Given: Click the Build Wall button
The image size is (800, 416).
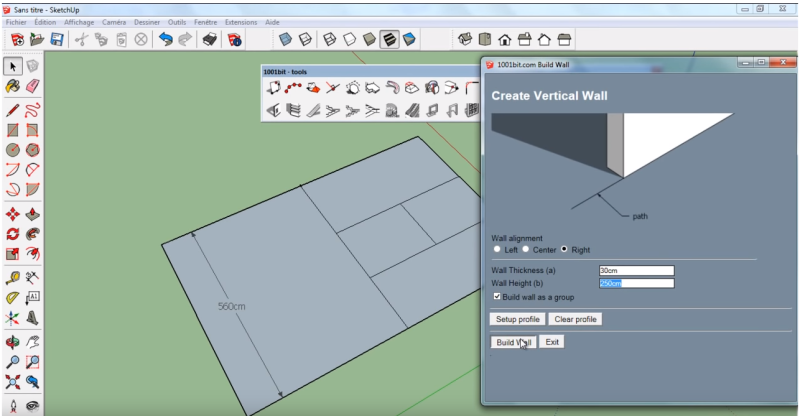Looking at the screenshot, I should (x=513, y=342).
